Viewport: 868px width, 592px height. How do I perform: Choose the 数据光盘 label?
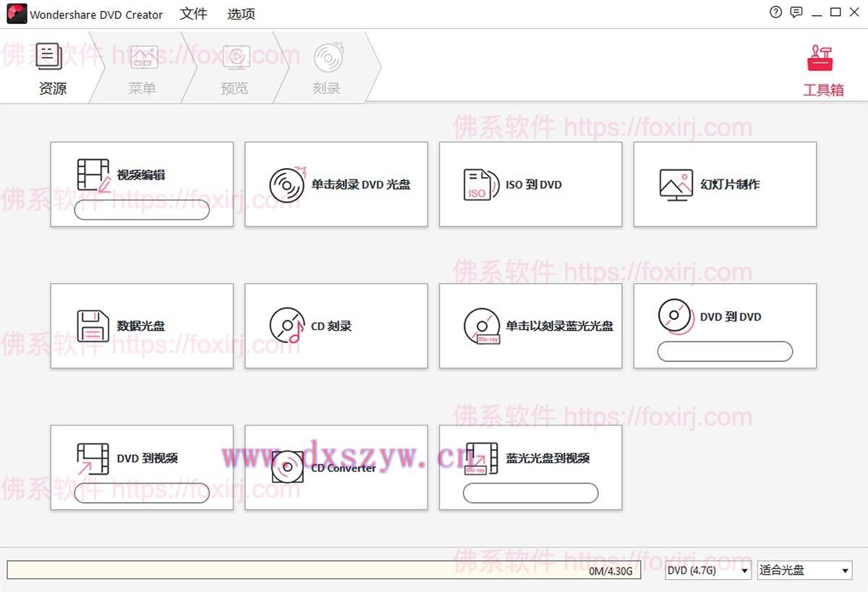click(x=141, y=326)
